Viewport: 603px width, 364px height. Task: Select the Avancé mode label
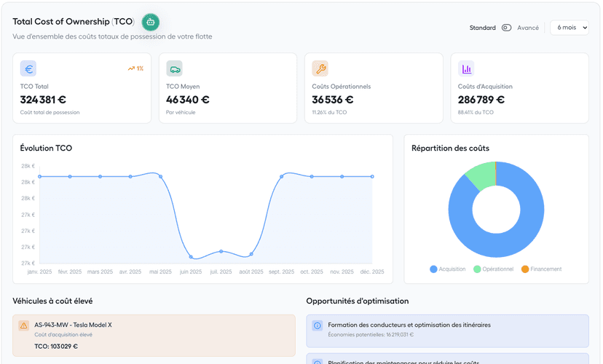coord(527,28)
